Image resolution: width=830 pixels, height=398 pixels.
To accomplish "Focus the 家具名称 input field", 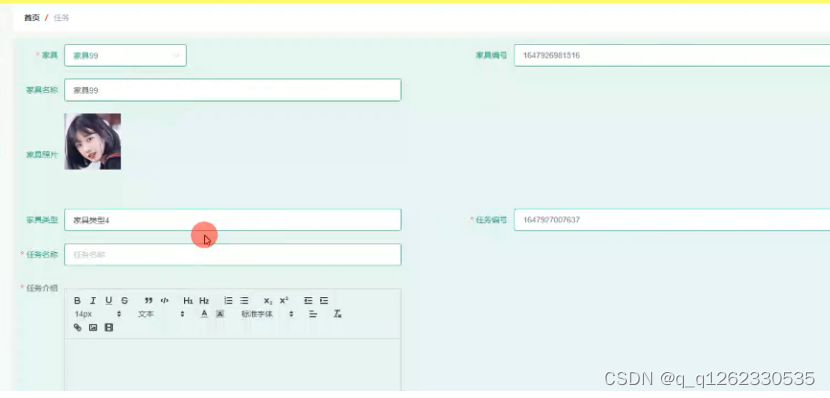I will pyautogui.click(x=233, y=90).
